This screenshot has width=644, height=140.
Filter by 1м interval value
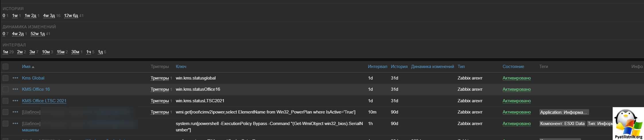(x=5, y=52)
